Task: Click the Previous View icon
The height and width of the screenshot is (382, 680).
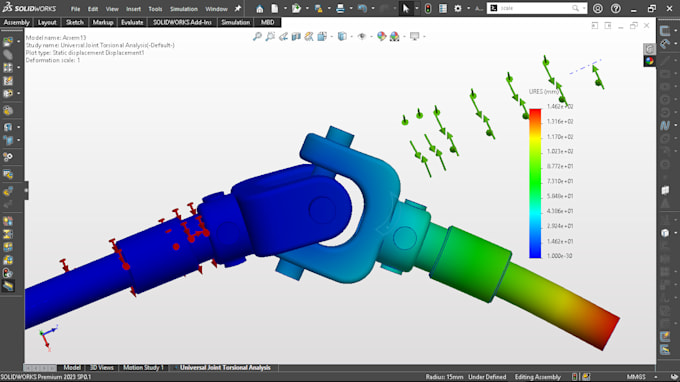Action: click(283, 36)
